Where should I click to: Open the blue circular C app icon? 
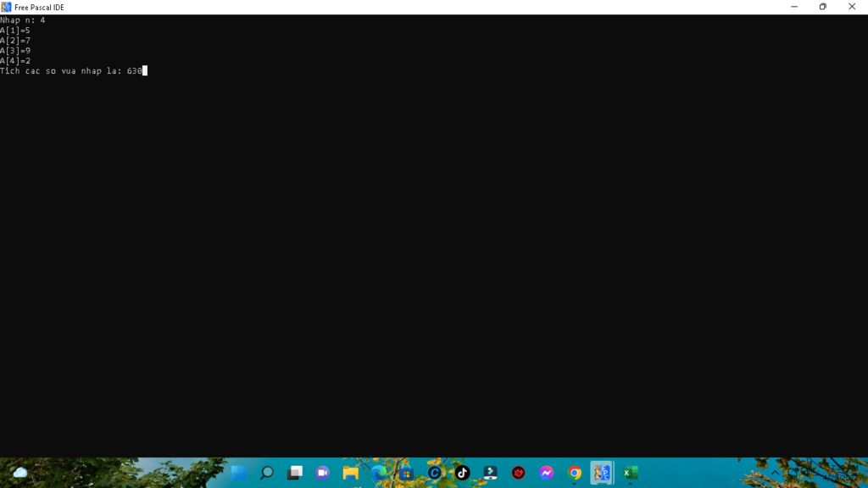coord(435,473)
